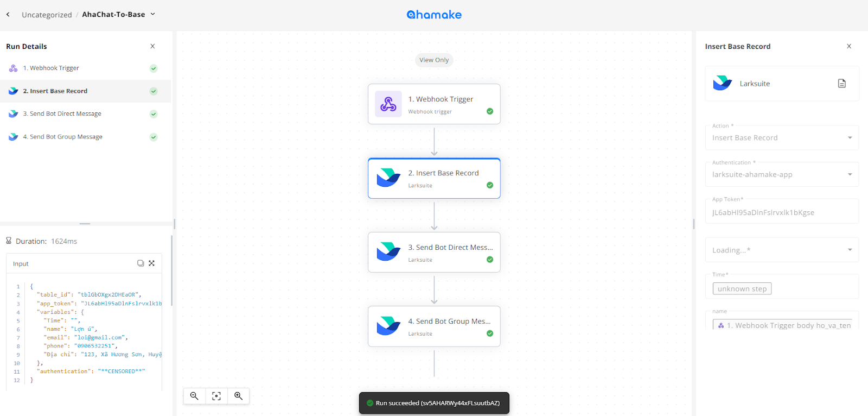Copy the Input JSON with copy icon
Screen dimensions: 868x416
[141, 263]
